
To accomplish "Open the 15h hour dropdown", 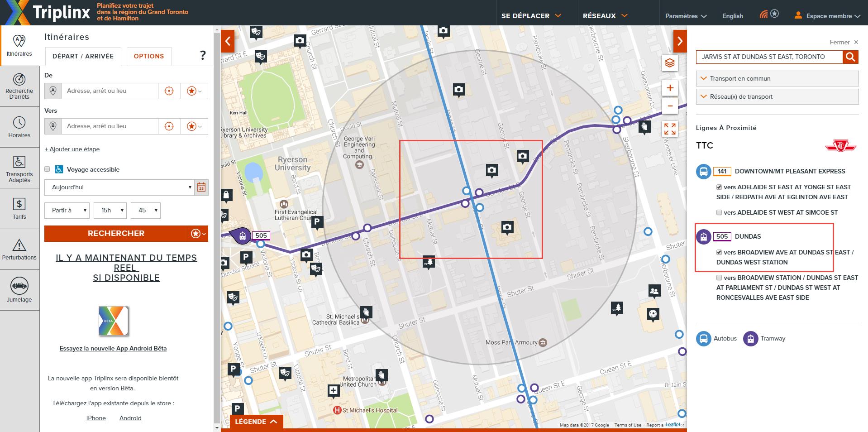I will (110, 211).
